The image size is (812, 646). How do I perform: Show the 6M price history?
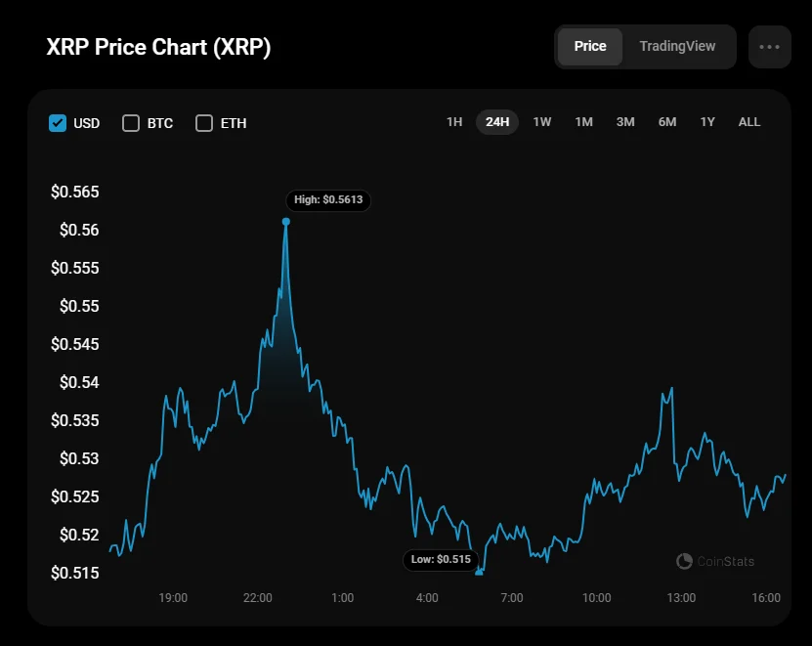point(667,122)
